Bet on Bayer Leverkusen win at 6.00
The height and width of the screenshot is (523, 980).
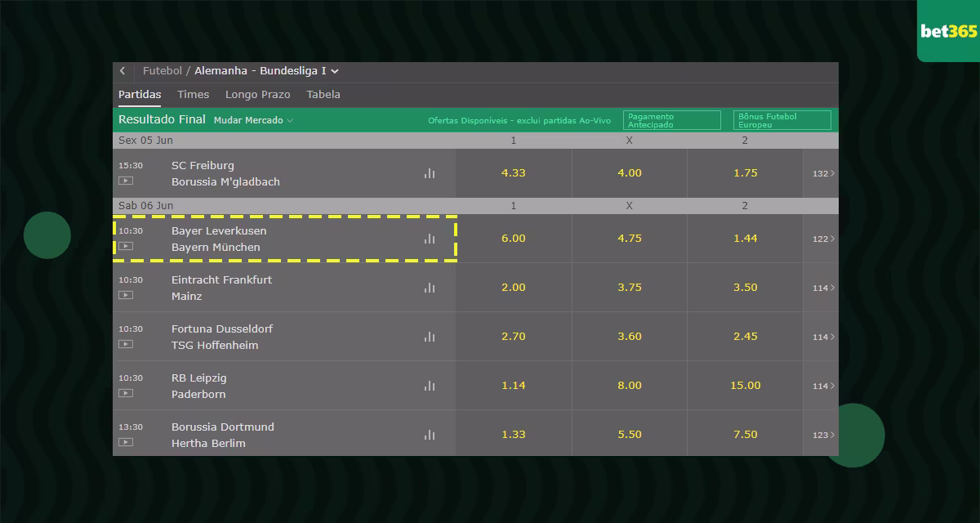tap(514, 239)
